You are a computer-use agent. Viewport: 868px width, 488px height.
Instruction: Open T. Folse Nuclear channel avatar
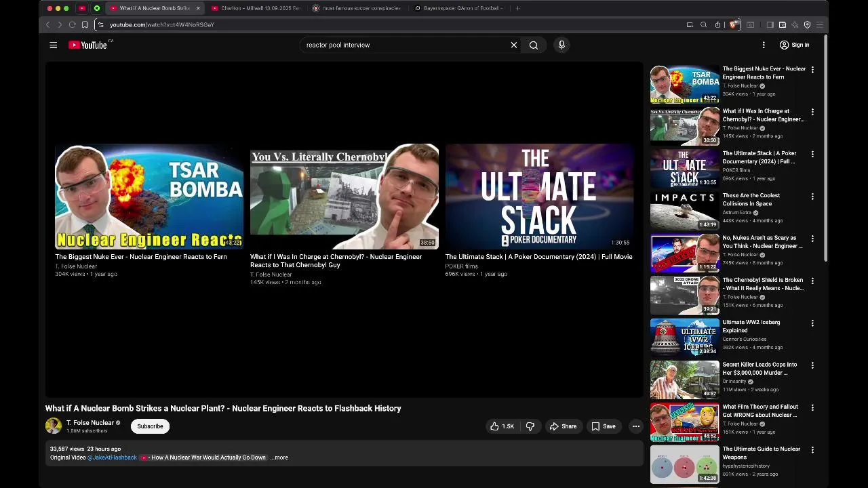point(54,426)
